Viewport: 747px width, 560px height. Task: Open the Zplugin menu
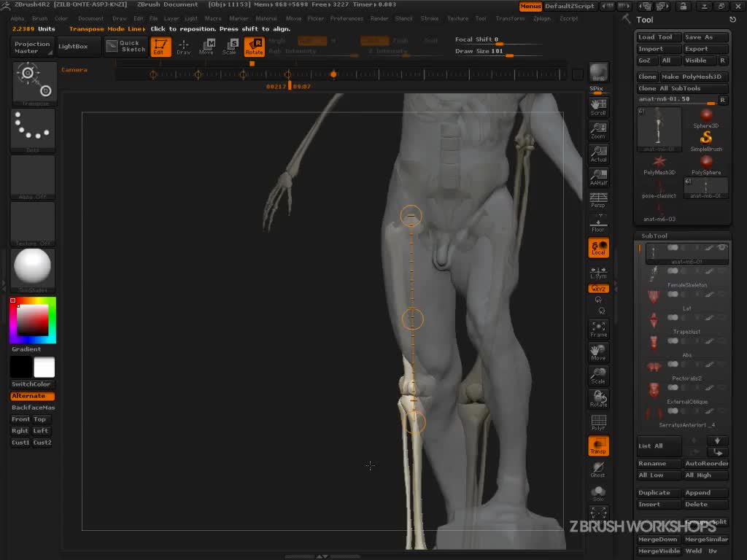coord(542,18)
